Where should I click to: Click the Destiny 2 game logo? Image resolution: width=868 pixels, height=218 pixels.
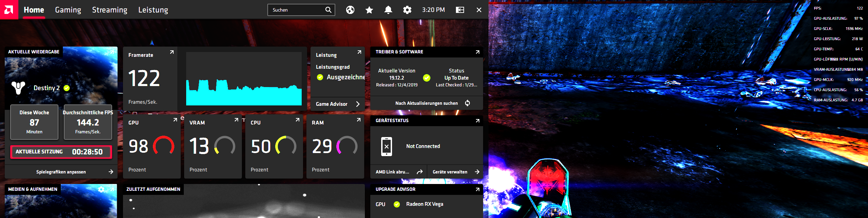[x=18, y=88]
